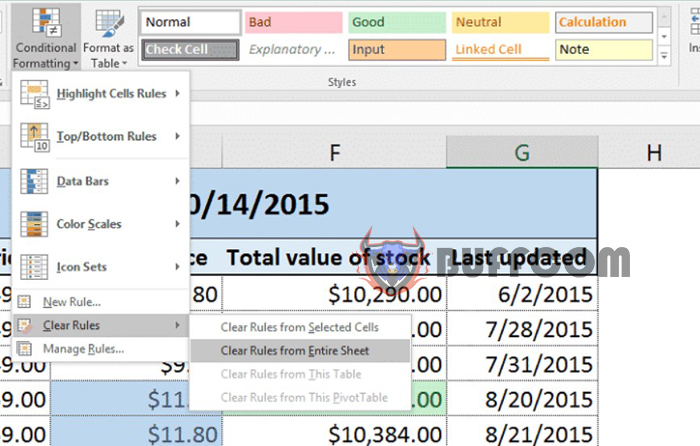Move the styles gallery down one row
700x446 pixels.
(664, 37)
